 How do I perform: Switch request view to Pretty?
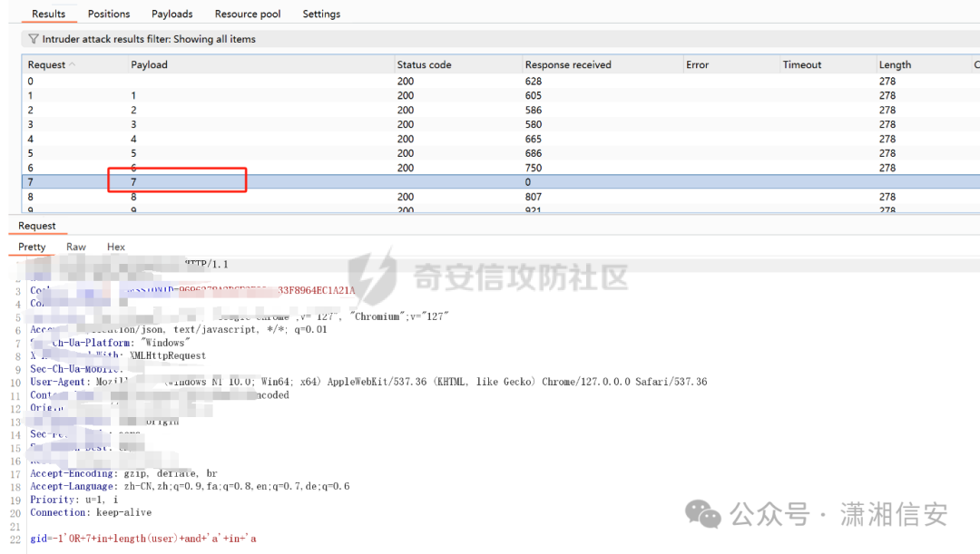click(32, 247)
